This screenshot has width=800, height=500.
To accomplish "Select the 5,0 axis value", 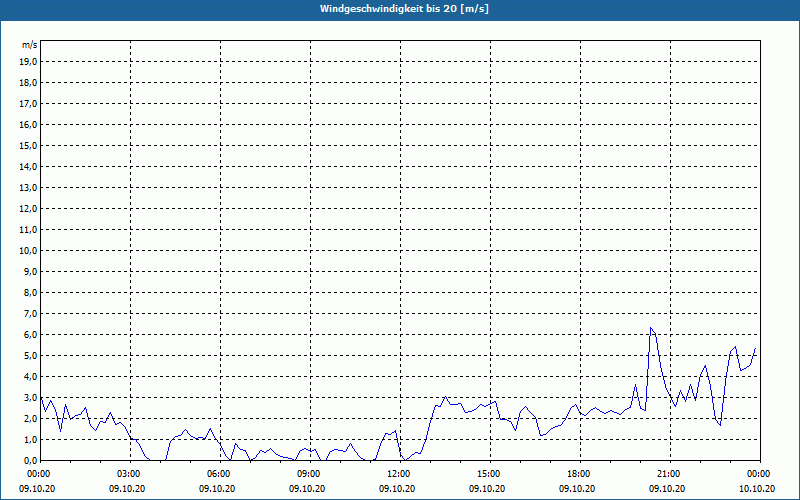I will pyautogui.click(x=30, y=356).
